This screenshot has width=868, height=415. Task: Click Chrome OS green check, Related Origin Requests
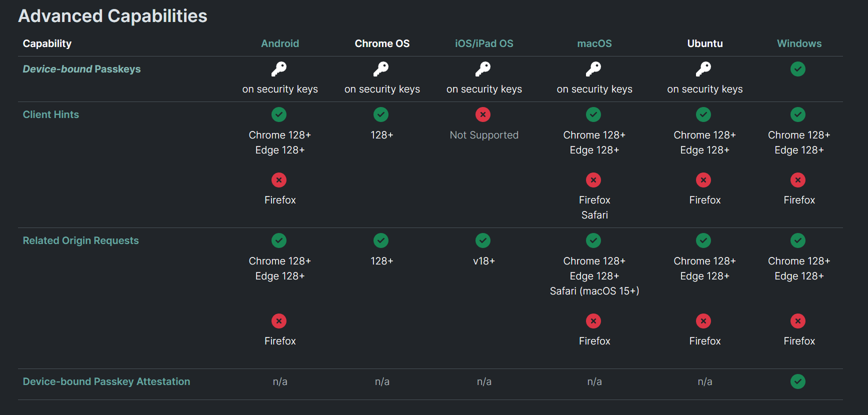(381, 240)
